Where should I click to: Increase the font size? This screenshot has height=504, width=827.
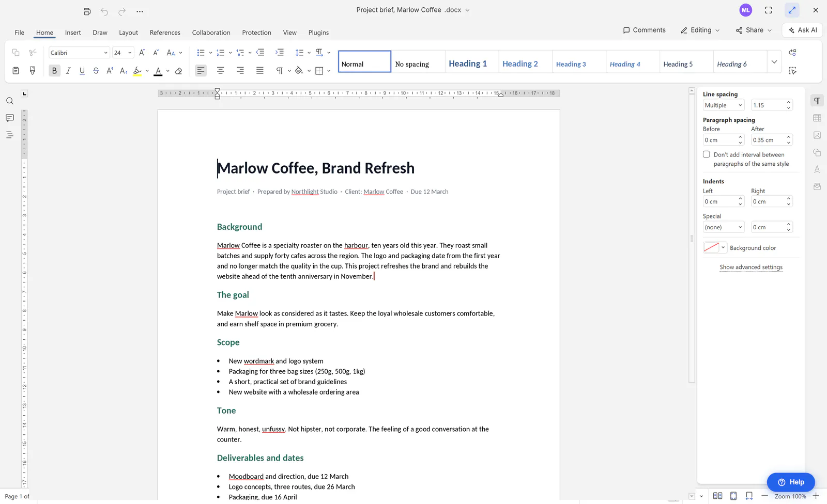(x=142, y=53)
